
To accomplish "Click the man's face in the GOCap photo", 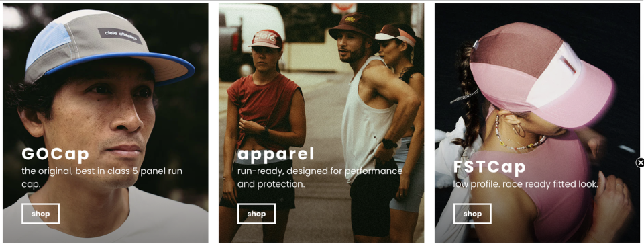I will [99, 124].
